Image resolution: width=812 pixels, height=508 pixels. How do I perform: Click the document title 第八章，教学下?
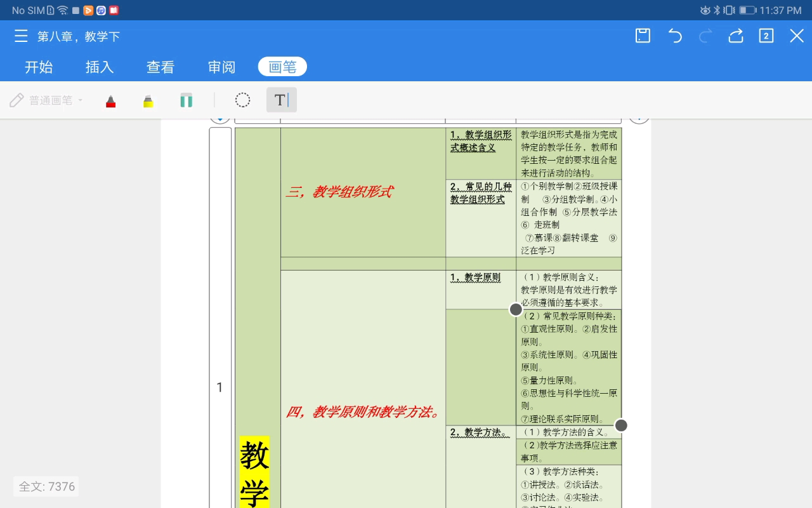click(79, 37)
